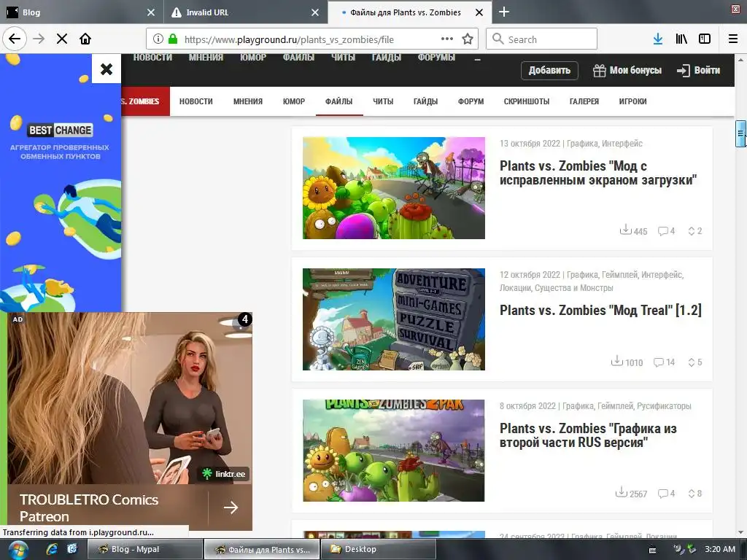The image size is (747, 560).
Task: Click the browser forward arrow
Action: 39,39
